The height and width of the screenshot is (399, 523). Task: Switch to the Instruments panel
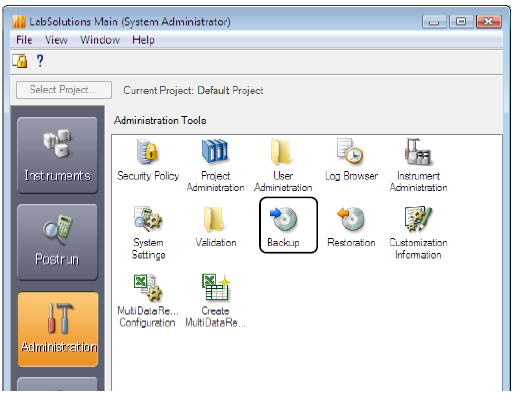coord(57,155)
